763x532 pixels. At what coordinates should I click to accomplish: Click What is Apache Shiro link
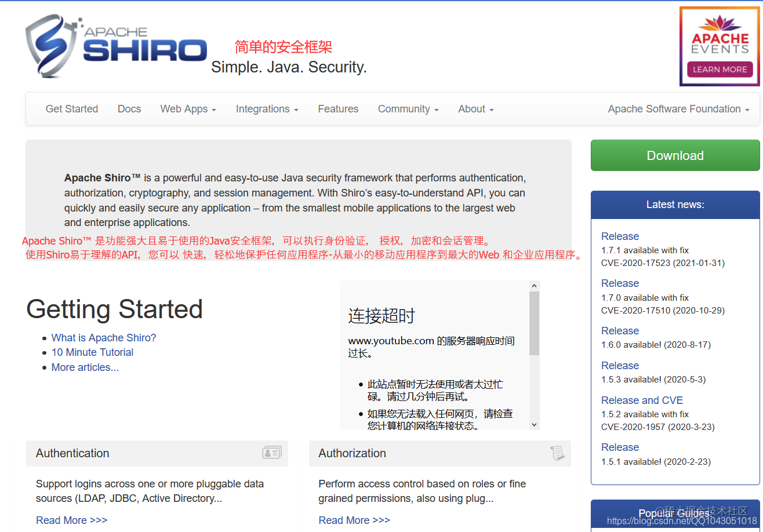(103, 337)
